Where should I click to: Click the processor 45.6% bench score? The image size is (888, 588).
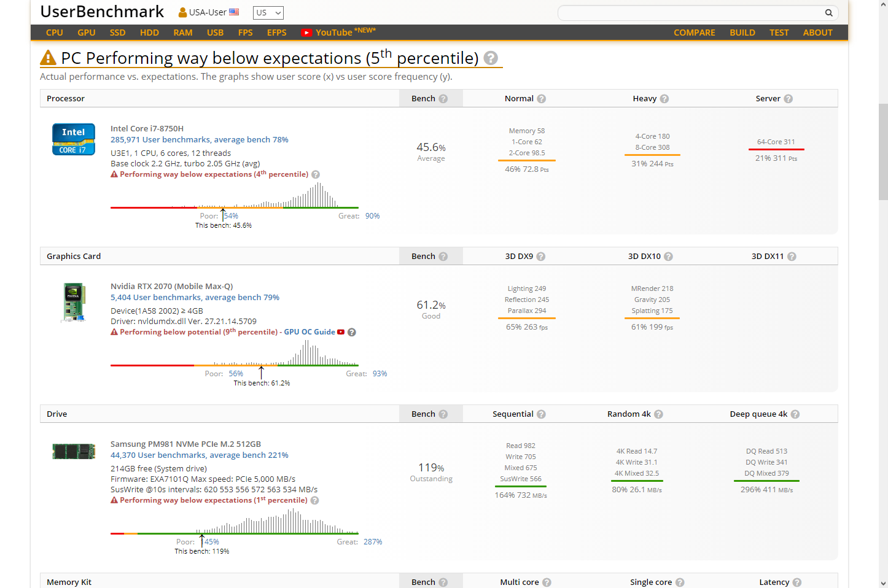click(431, 147)
